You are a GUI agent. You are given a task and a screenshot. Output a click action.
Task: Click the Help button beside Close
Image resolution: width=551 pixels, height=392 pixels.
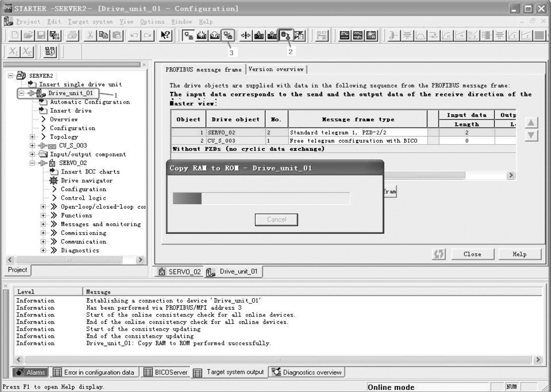[x=519, y=254]
